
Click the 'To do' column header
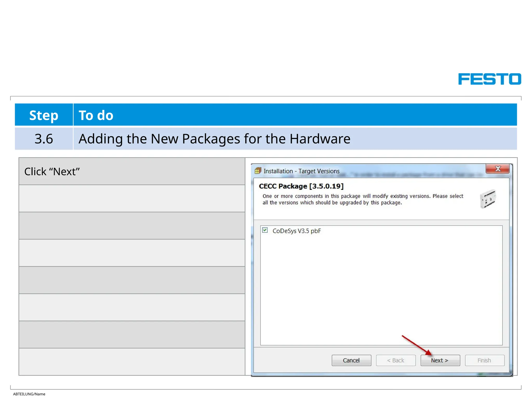[295, 115]
